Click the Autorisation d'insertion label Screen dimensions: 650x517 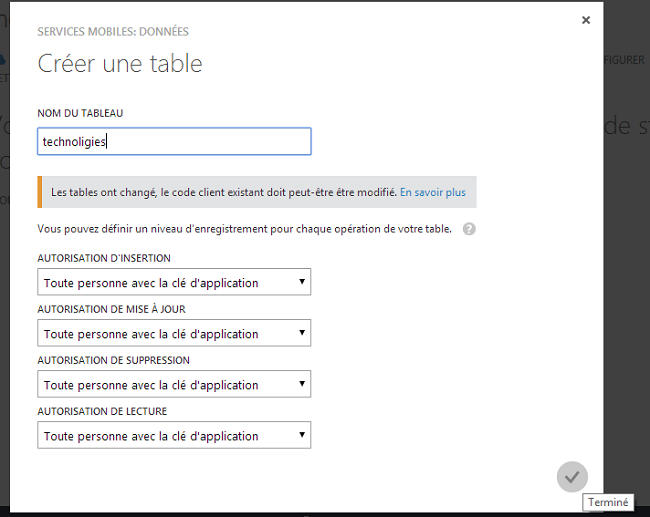(104, 258)
